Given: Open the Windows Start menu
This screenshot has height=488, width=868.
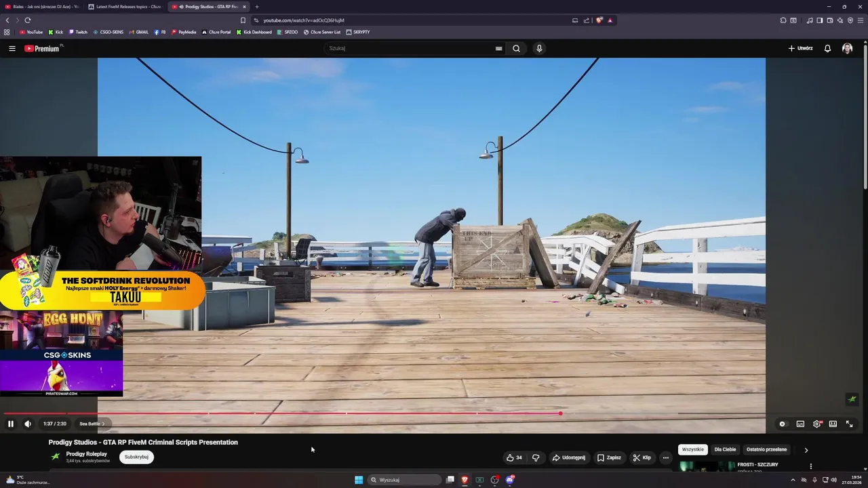Looking at the screenshot, I should click(x=359, y=480).
